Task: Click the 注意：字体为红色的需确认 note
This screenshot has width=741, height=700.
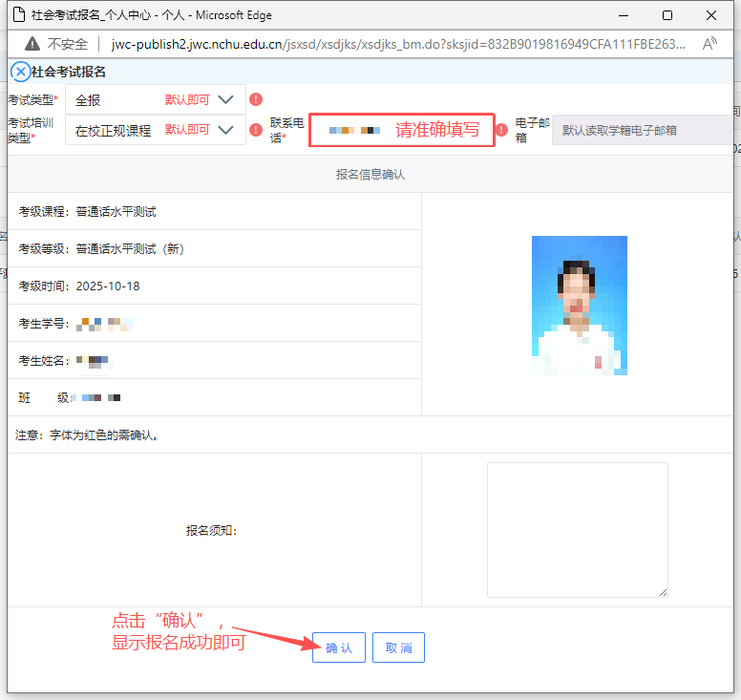Action: coord(88,435)
